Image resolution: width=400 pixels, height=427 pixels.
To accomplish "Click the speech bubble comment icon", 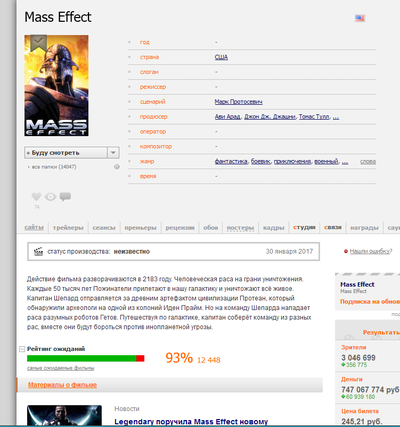I will pyautogui.click(x=65, y=197).
